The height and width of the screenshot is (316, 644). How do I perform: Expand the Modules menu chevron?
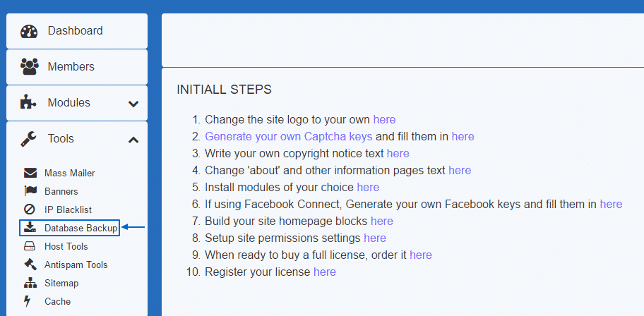click(x=133, y=104)
